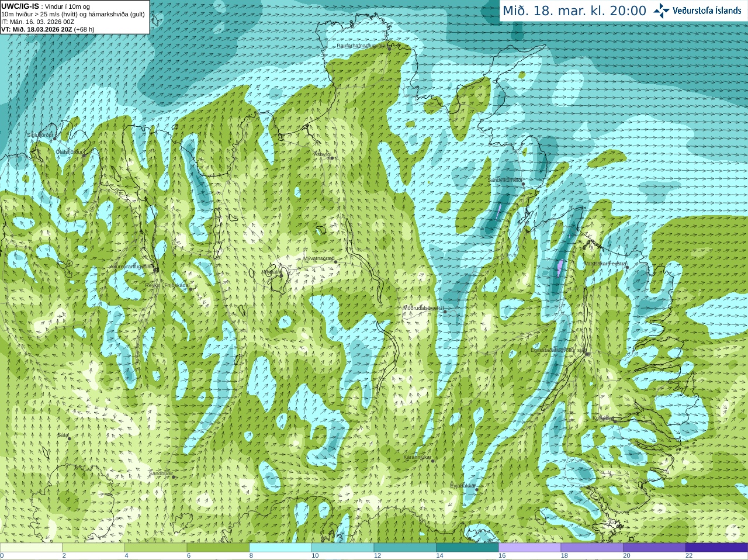Screen dimensions: 748x560
Task: Select the Vatnsskarð eystra station label
Action: tap(605, 264)
